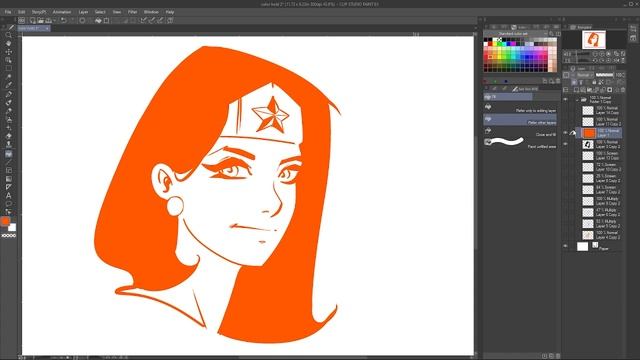The image size is (640, 360).
Task: Toggle set as reference layer icon
Action: [581, 82]
